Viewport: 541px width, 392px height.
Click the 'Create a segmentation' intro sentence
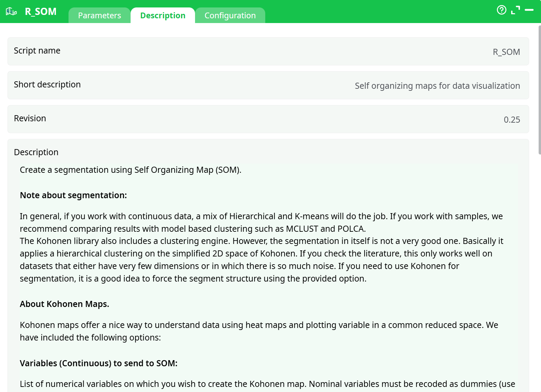[131, 170]
